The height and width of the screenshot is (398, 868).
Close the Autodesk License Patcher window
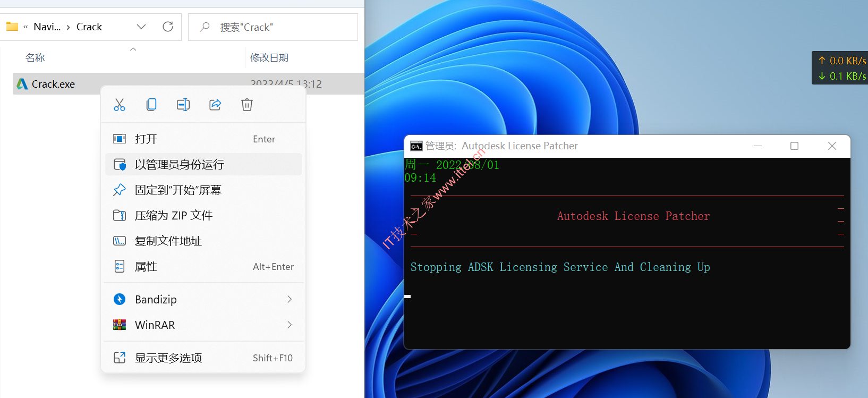[832, 146]
